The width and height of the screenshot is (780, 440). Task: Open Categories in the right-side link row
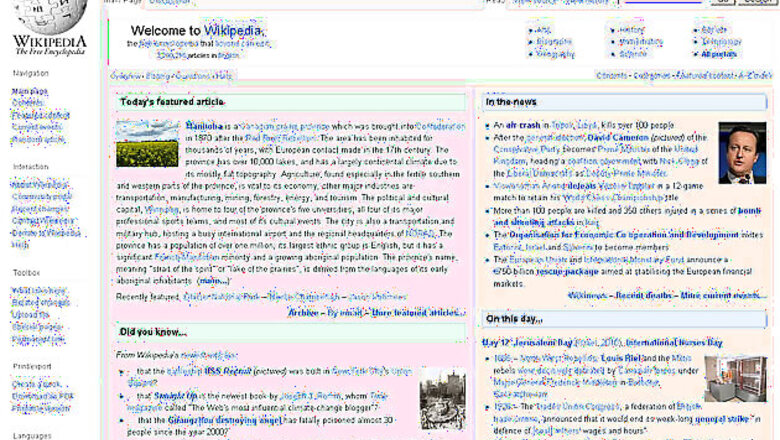(x=652, y=76)
